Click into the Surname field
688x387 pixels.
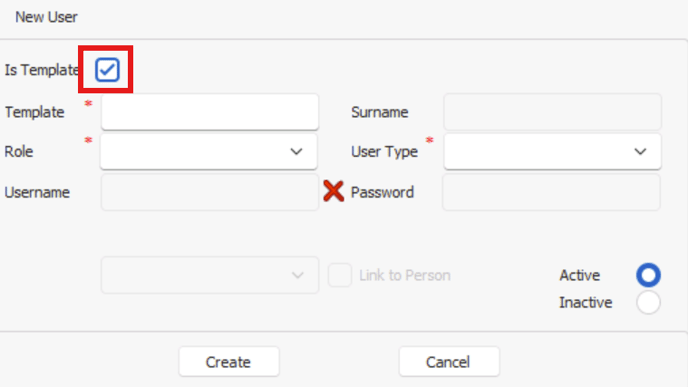tap(552, 112)
